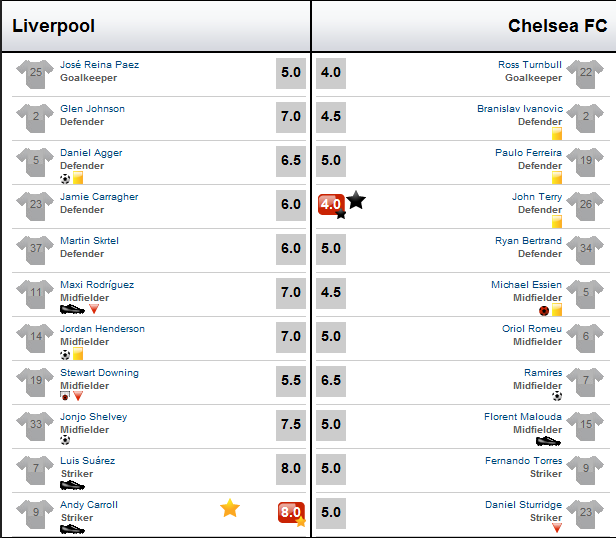Click Fernando Torres' number 9 shirt
Viewport: 616px width, 538px height.
[585, 470]
